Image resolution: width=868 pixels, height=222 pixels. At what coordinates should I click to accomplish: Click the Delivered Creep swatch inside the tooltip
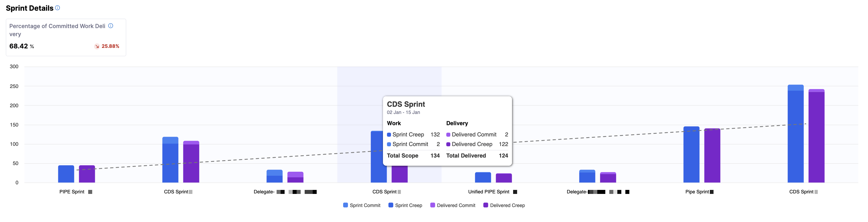pos(448,144)
